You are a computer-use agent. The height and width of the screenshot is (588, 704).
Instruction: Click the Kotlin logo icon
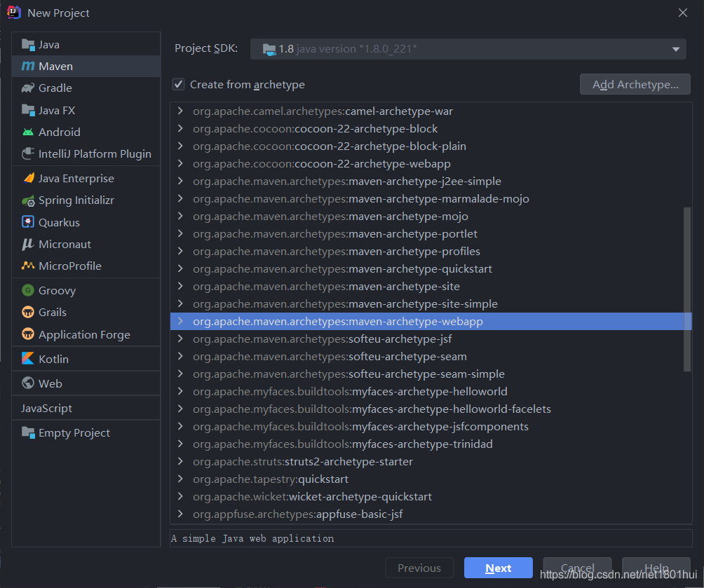pos(28,358)
